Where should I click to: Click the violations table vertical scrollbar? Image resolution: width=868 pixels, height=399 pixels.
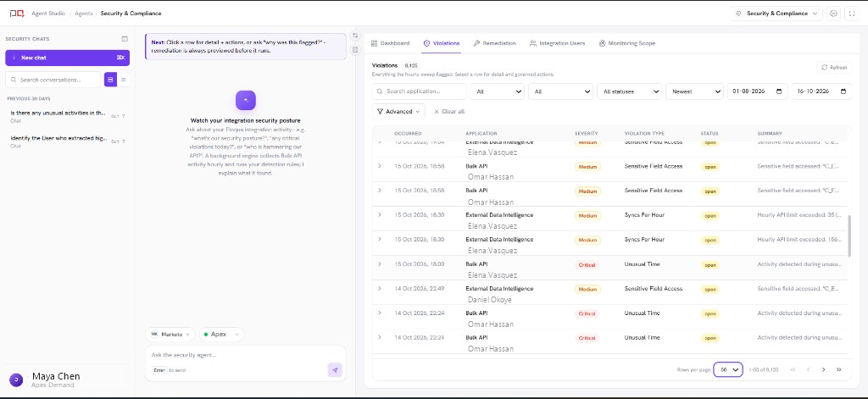849,236
